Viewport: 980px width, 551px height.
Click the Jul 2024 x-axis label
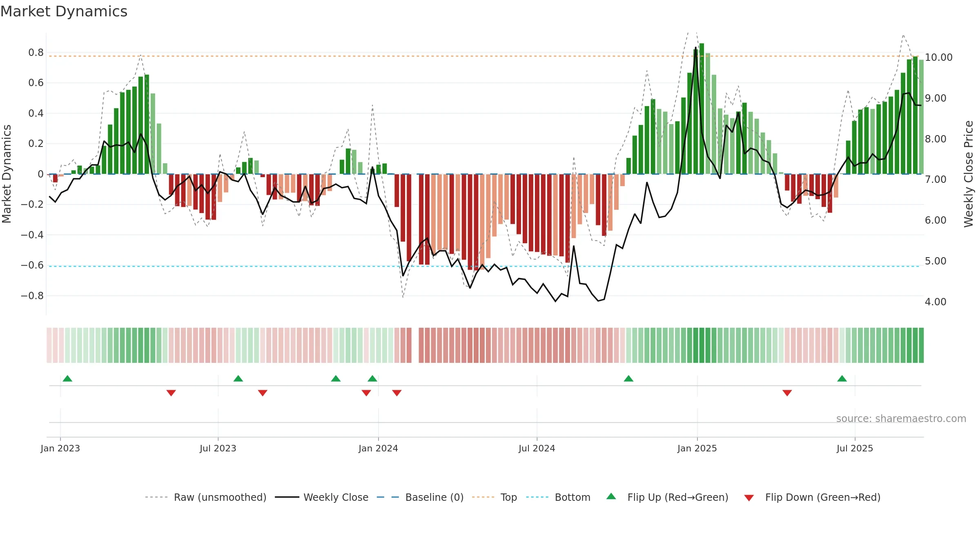click(x=537, y=448)
